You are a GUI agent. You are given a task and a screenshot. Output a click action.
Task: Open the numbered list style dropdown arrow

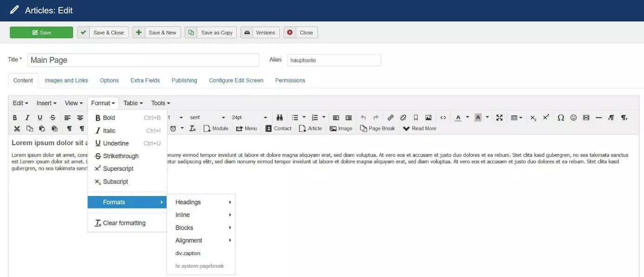coord(324,118)
